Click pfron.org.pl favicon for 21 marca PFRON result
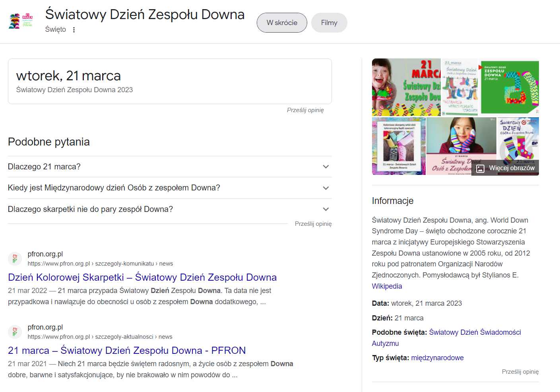Viewport: 560px width, 392px height. 15,332
